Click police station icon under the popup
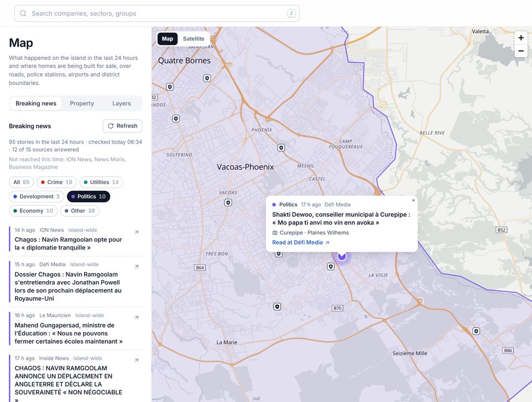The width and height of the screenshot is (532, 402). pos(279,254)
